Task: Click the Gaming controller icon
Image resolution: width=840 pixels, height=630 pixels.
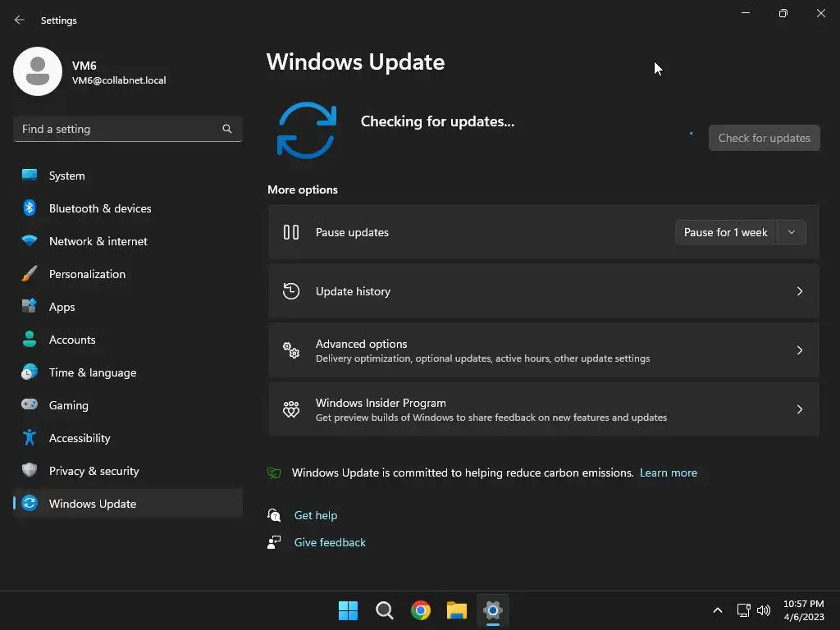Action: coord(30,404)
